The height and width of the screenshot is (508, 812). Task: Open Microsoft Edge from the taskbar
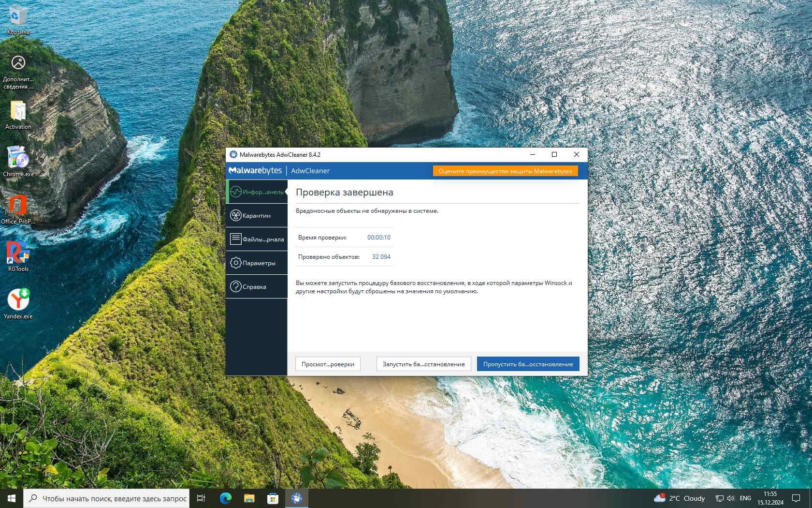click(x=226, y=498)
